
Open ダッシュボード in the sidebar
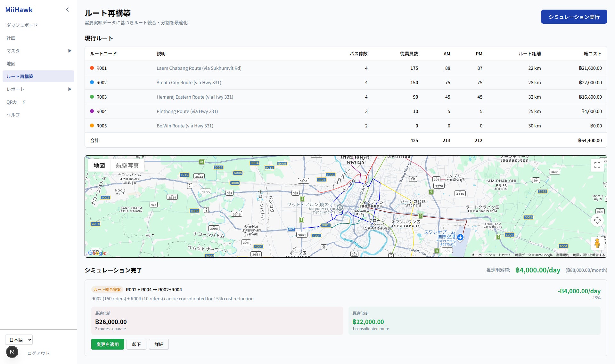pyautogui.click(x=22, y=25)
